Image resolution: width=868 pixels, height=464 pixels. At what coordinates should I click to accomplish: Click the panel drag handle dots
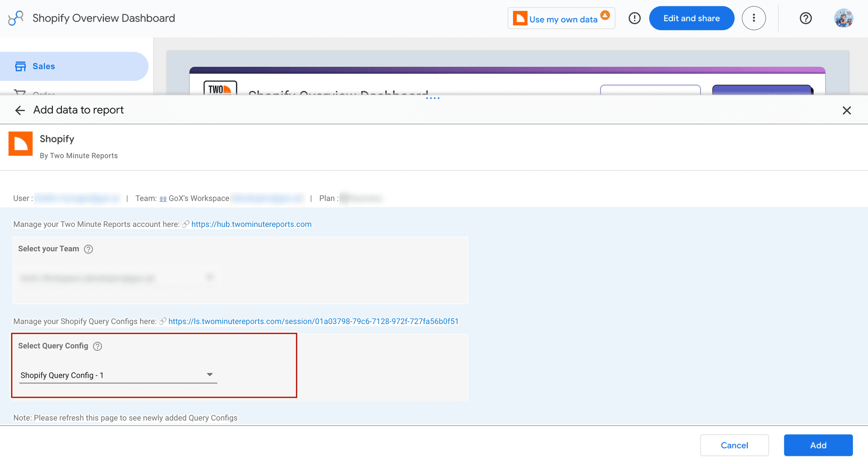[x=433, y=98]
